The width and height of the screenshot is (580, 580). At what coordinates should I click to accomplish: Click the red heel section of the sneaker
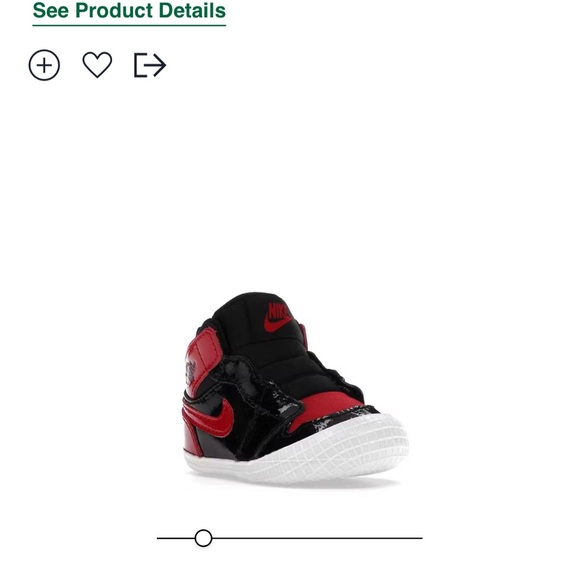192,440
